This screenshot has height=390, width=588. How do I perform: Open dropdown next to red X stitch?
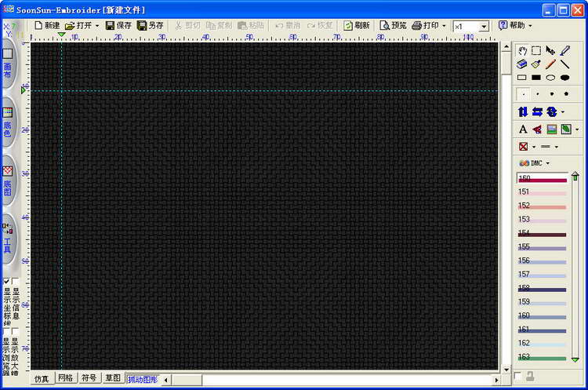[x=534, y=147]
